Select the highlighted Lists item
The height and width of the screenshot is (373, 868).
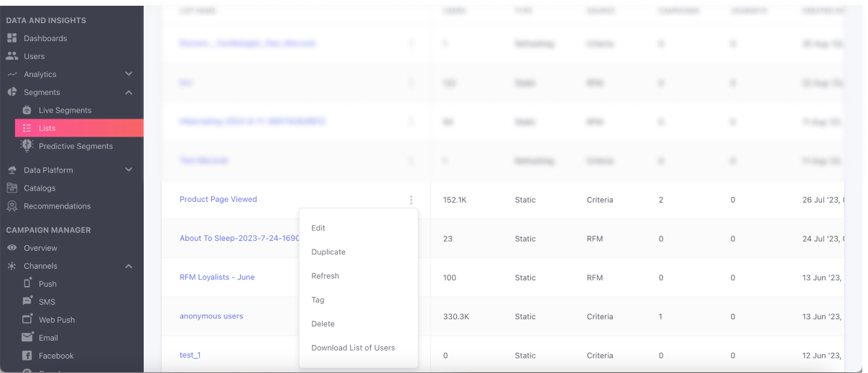click(x=79, y=128)
